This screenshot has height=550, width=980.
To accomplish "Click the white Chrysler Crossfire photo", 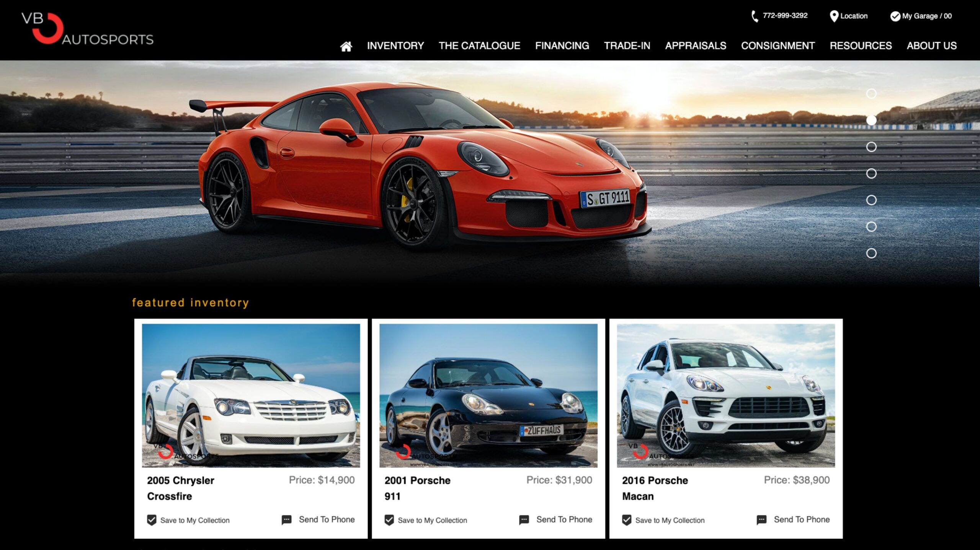I will click(x=251, y=395).
